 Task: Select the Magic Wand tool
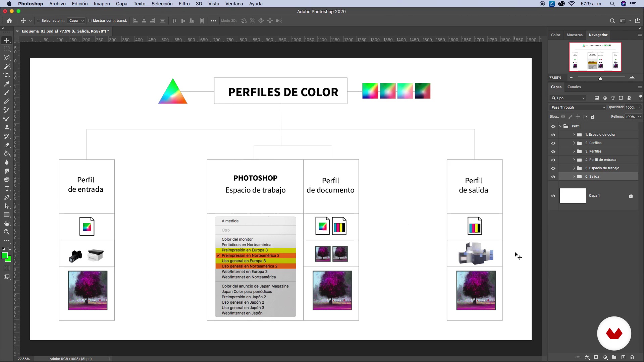pyautogui.click(x=7, y=66)
